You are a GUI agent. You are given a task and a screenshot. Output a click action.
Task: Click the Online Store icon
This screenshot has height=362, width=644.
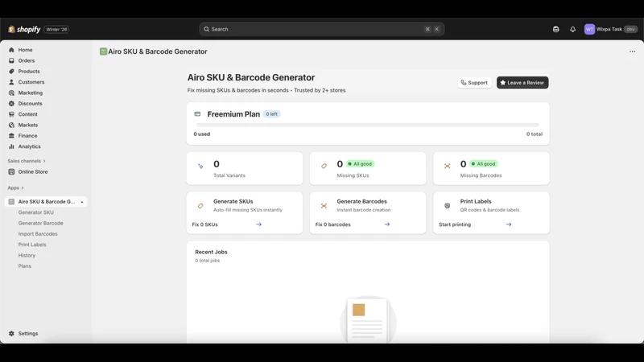(11, 171)
